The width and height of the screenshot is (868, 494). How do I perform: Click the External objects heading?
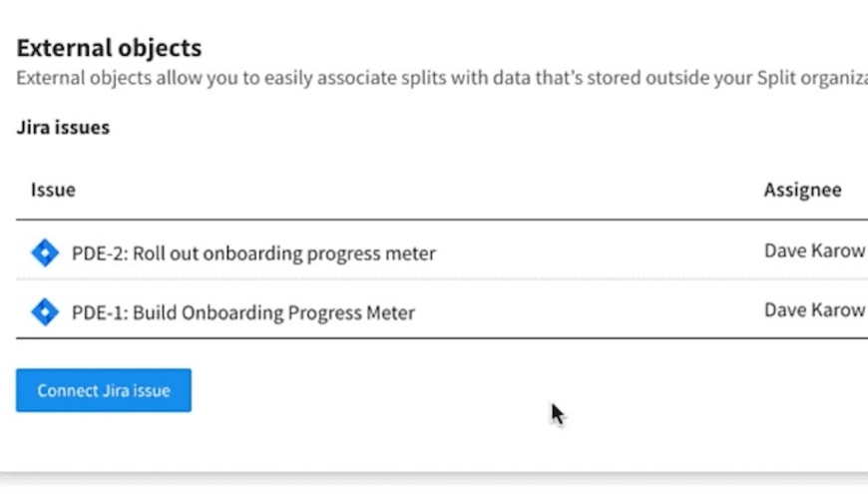coord(110,48)
